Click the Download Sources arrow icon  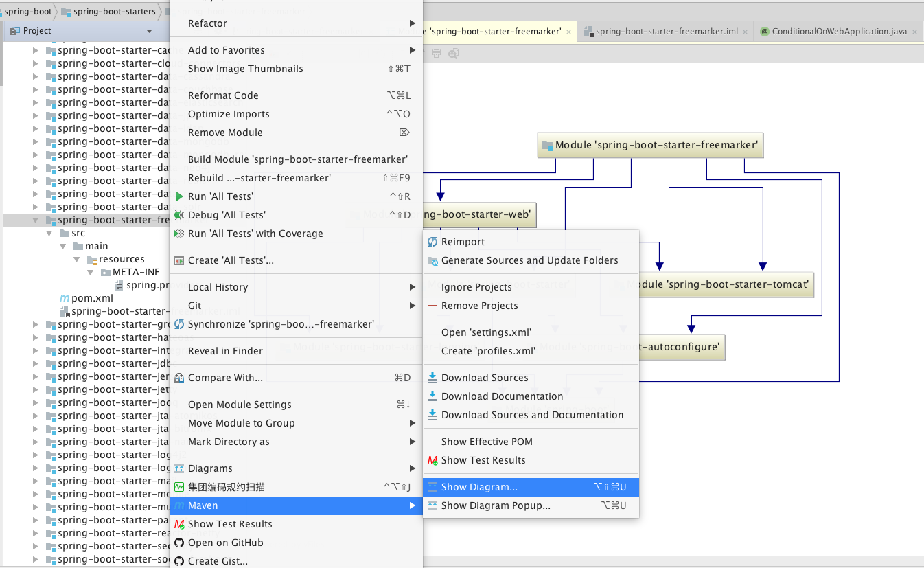click(x=432, y=378)
